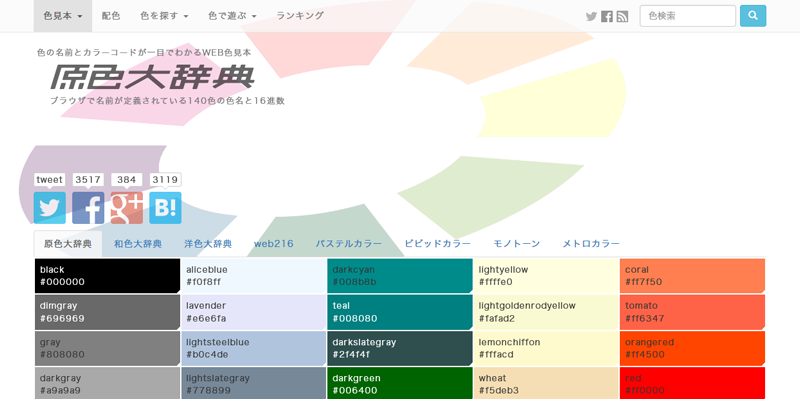Click the tweet count bubble

(x=49, y=180)
